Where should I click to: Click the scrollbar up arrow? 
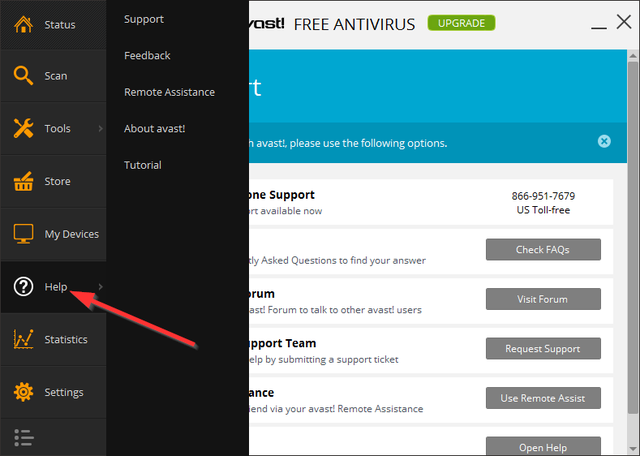point(633,56)
